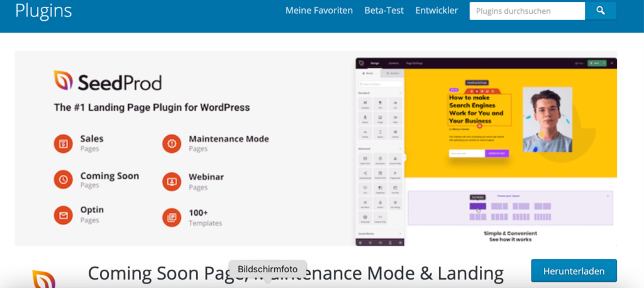This screenshot has height=288, width=644.
Task: Click the SeedProd logo in banner
Action: (108, 81)
